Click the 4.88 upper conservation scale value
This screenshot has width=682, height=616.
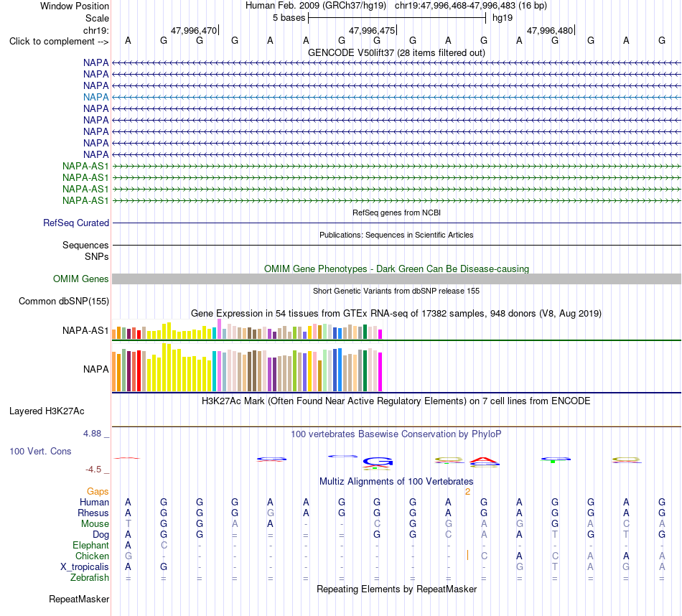[92, 434]
